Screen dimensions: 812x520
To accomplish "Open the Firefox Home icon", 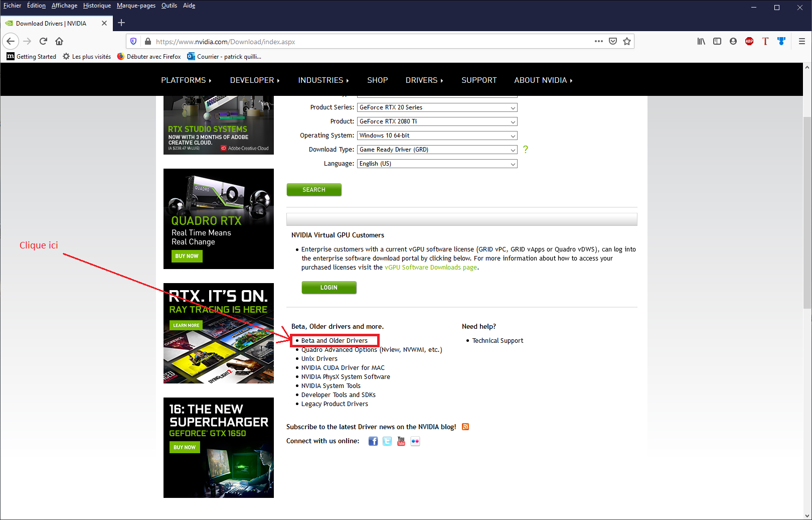I will tap(59, 41).
